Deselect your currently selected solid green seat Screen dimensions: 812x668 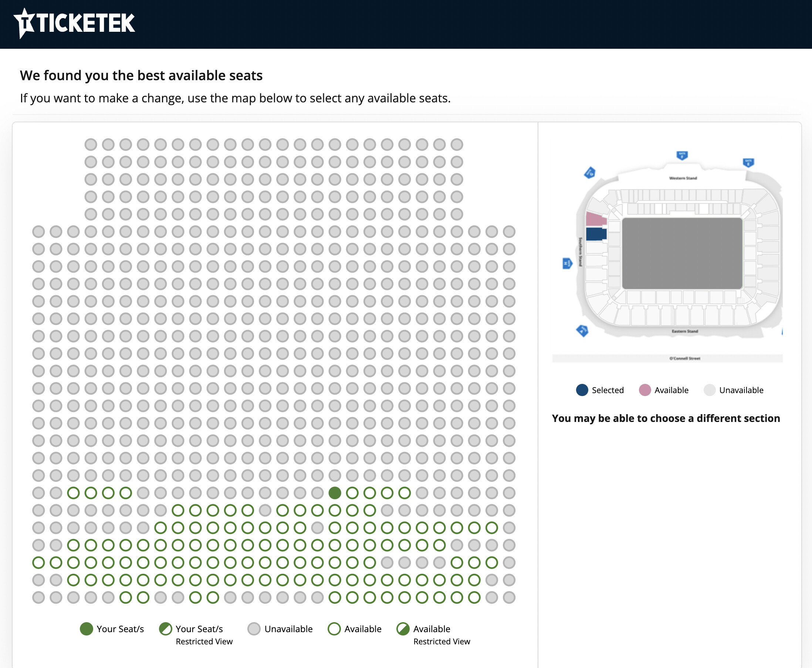click(x=335, y=493)
